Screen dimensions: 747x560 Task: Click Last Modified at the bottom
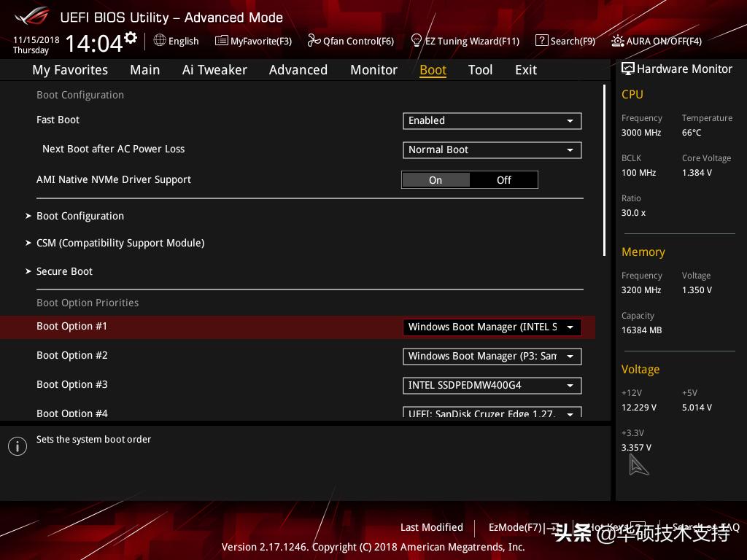[x=432, y=527]
